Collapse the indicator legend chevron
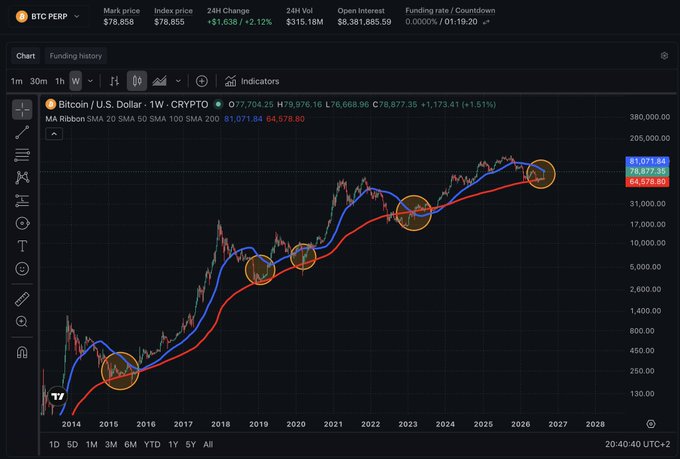 pos(54,134)
